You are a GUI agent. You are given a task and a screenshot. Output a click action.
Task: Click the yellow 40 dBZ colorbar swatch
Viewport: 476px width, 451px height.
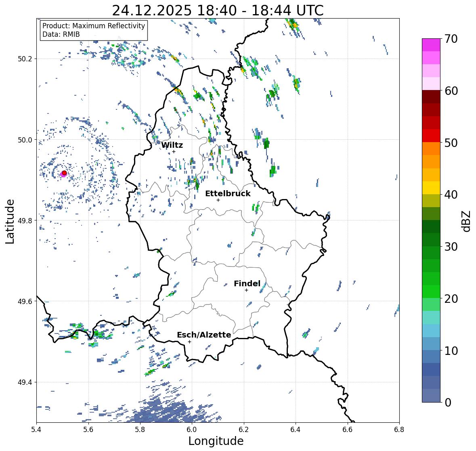coord(431,188)
